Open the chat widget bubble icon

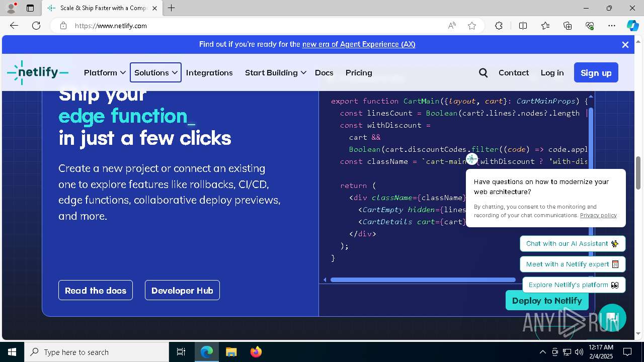click(612, 318)
